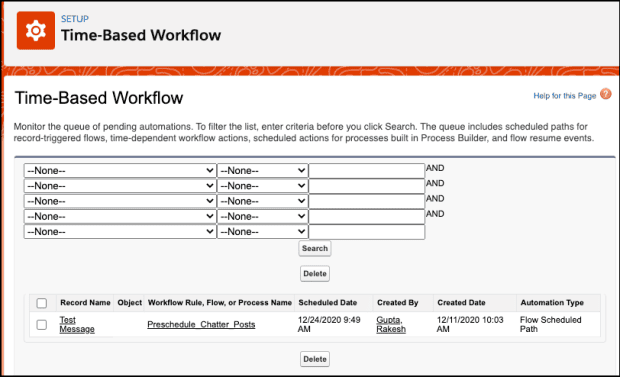620x377 pixels.
Task: Open the fifth row operator dropdown
Action: click(x=263, y=231)
